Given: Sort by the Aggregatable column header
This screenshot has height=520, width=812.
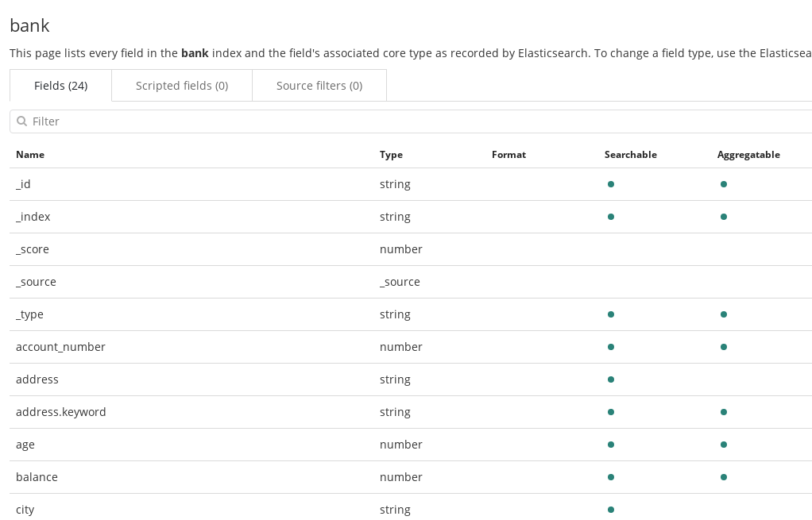Looking at the screenshot, I should (748, 155).
